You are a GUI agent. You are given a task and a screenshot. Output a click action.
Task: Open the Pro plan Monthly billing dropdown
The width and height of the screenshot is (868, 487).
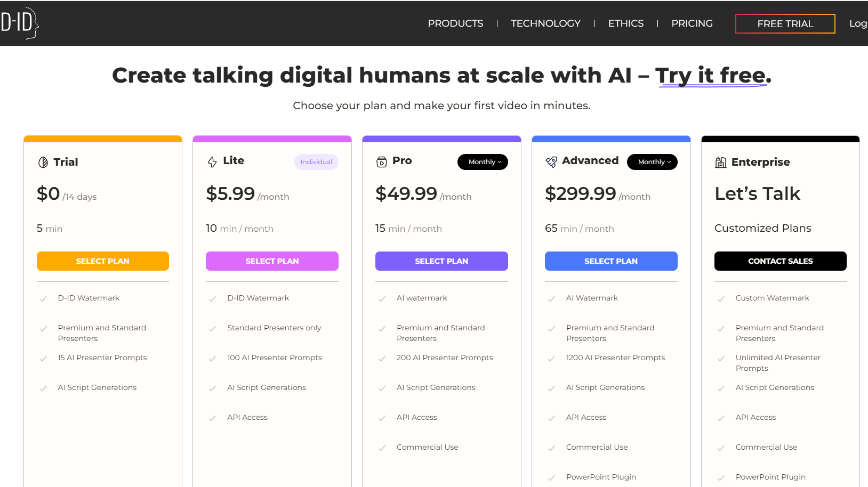(483, 162)
